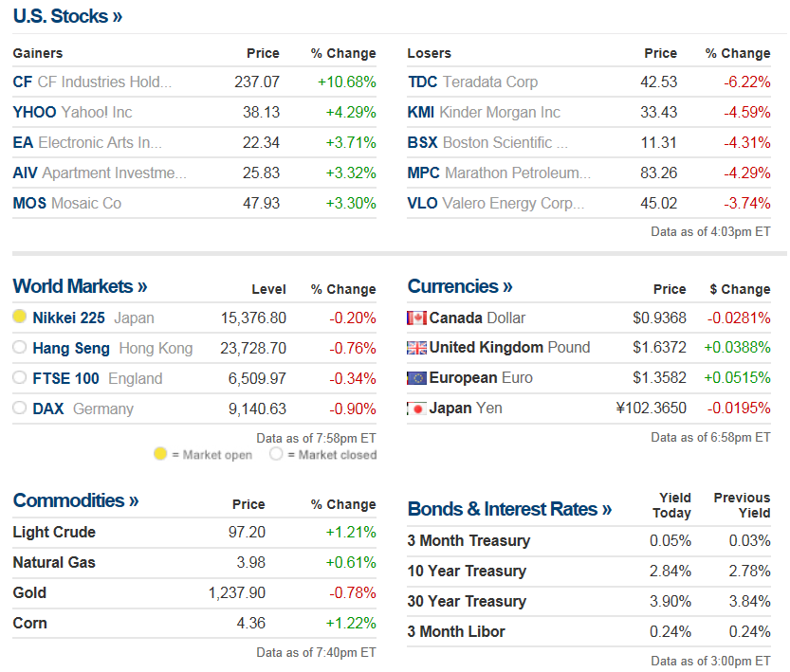Click the DAX market closed indicator
The image size is (790, 672).
[20, 408]
